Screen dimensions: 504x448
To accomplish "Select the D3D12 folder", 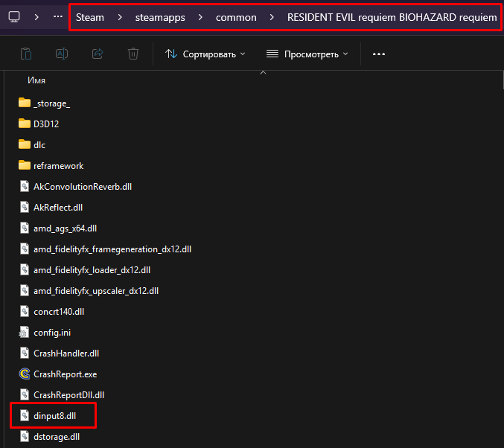I will click(x=45, y=124).
